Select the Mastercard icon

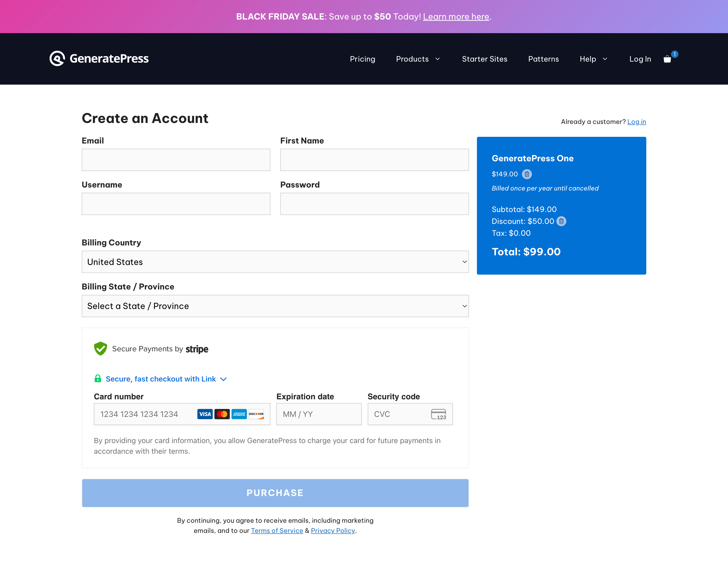point(222,414)
